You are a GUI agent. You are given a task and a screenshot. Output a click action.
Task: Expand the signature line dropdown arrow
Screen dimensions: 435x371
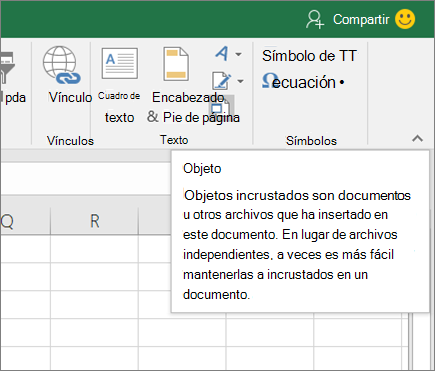pyautogui.click(x=240, y=81)
